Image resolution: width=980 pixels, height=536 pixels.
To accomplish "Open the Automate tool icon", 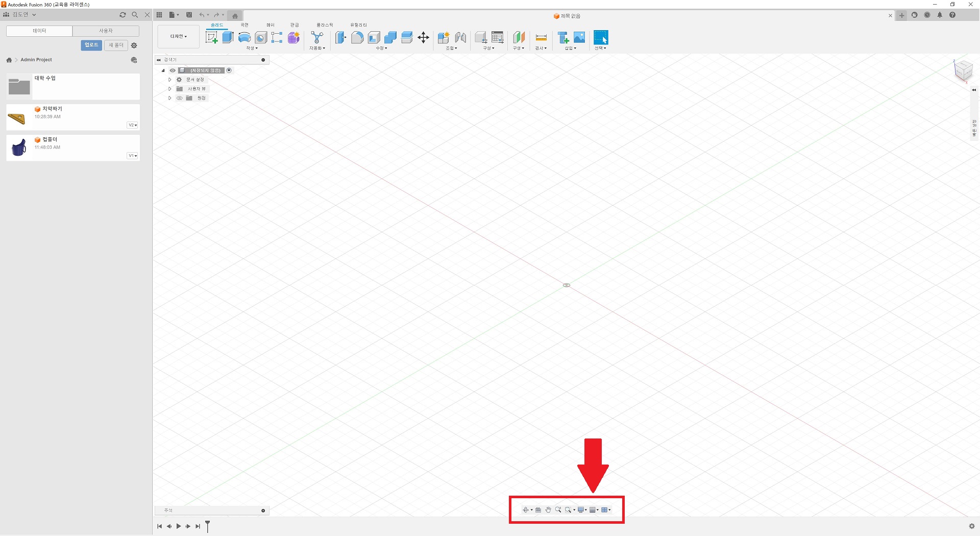I will click(317, 37).
